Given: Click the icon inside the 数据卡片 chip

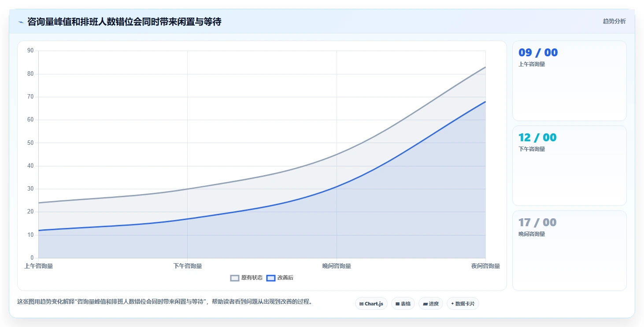Looking at the screenshot, I should pyautogui.click(x=452, y=304).
